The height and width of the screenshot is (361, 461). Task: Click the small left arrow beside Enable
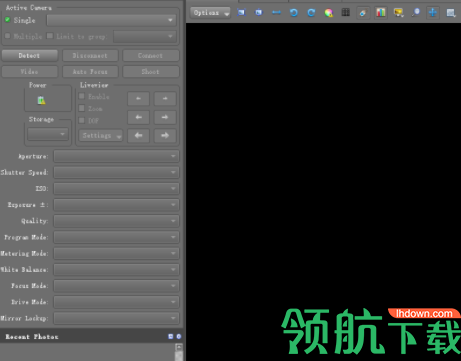pos(138,99)
